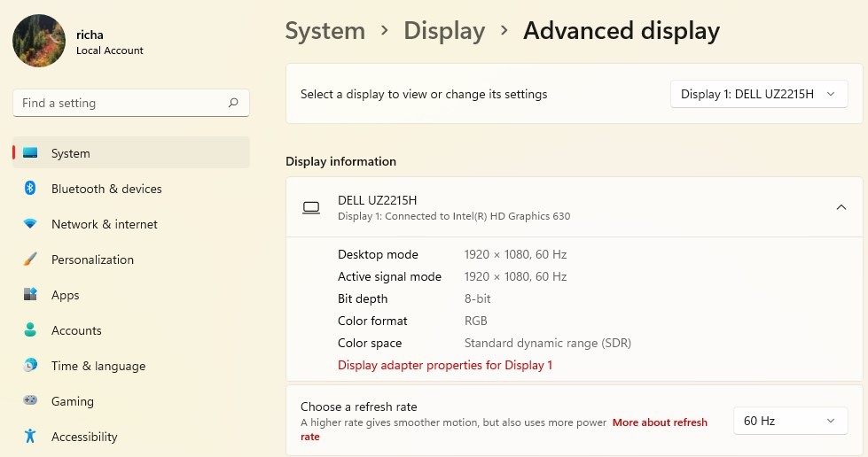Click Select a display to view text

424,94
